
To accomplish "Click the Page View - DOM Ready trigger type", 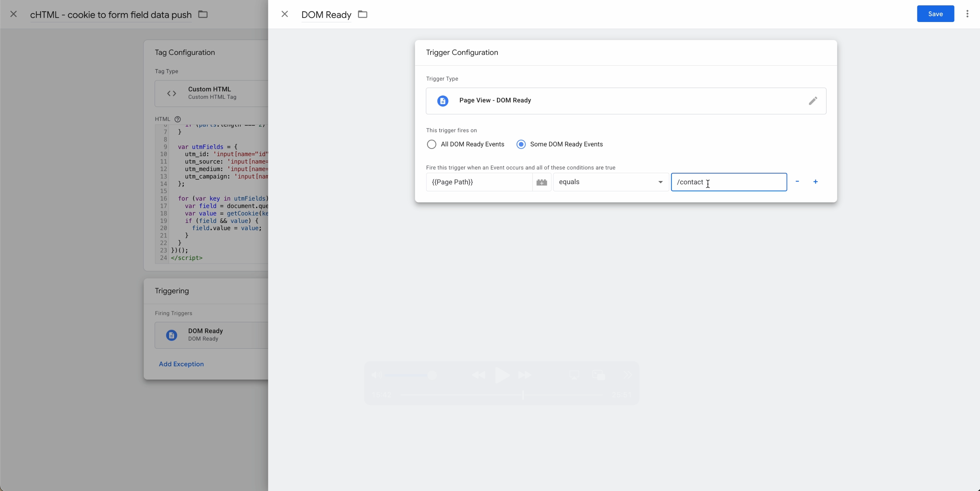I will click(x=626, y=101).
